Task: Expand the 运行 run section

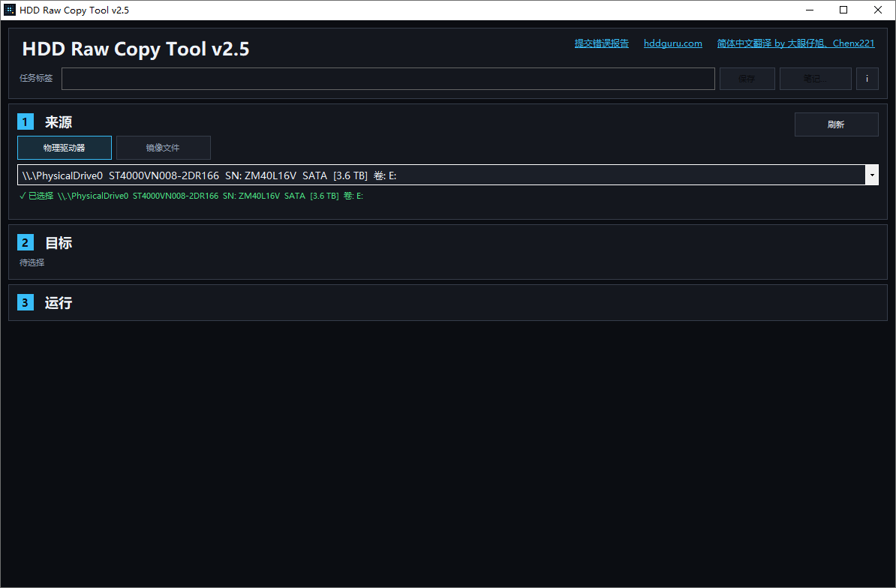Action: click(58, 302)
